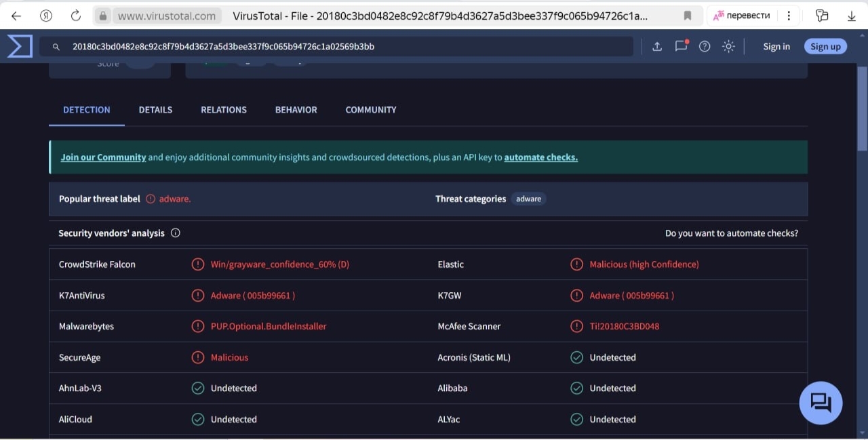868x440 pixels.
Task: Go back with the browser back arrow
Action: pos(16,16)
